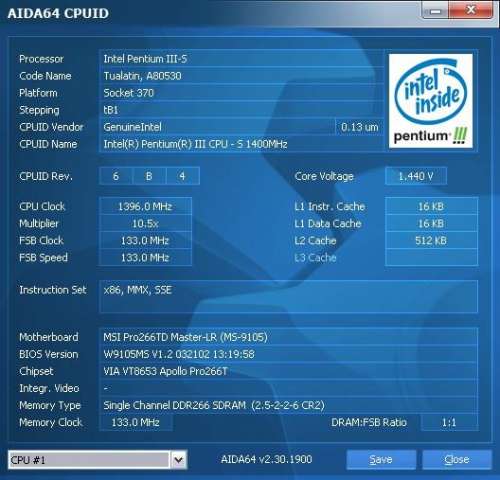Minimize the AIDA64 CPUID window
The height and width of the screenshot is (480, 500).
(435, 11)
